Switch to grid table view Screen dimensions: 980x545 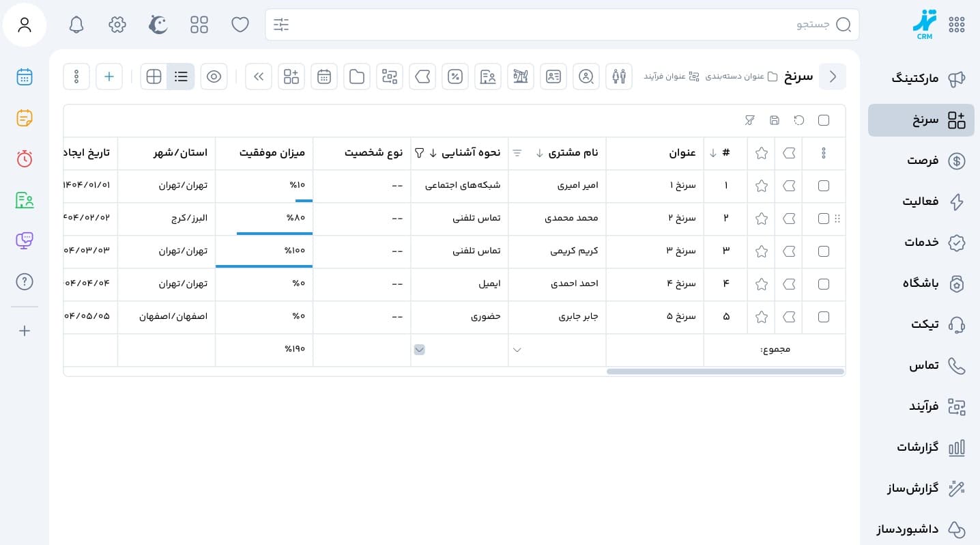pos(154,76)
